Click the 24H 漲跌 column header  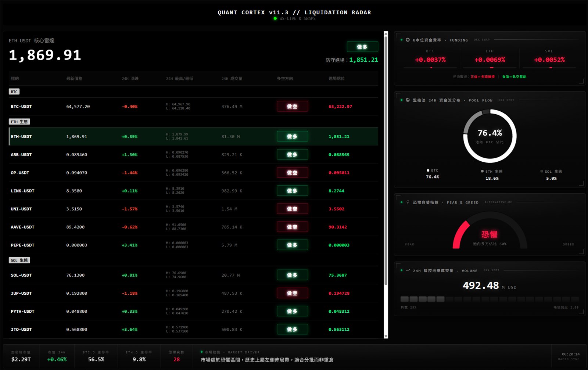(x=130, y=79)
